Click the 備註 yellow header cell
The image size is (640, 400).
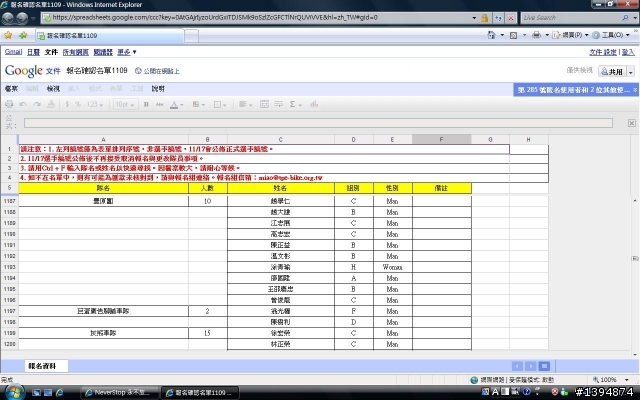[x=442, y=188]
